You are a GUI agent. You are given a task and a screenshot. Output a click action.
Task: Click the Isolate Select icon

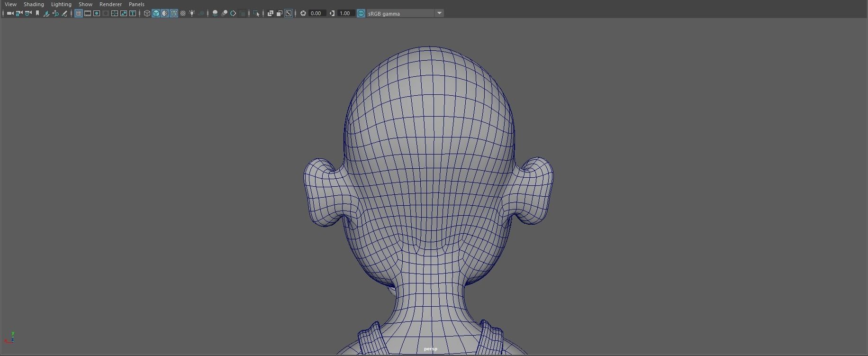coord(256,13)
